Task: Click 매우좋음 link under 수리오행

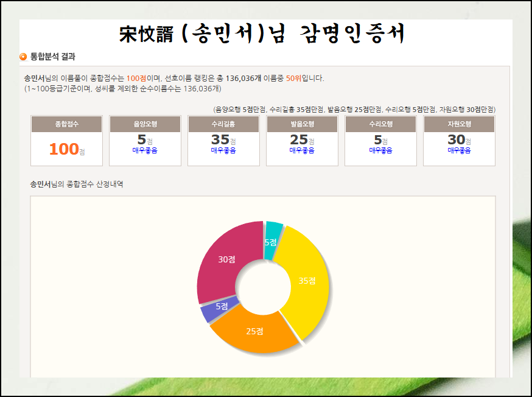Action: click(x=380, y=150)
